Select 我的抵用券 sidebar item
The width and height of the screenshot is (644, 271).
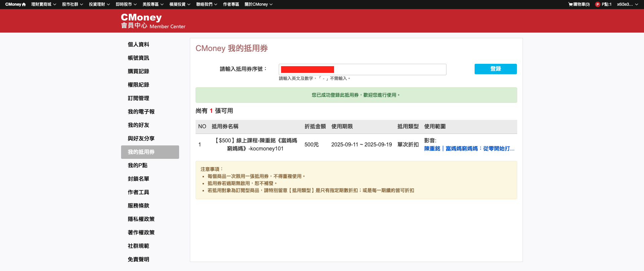coord(141,152)
